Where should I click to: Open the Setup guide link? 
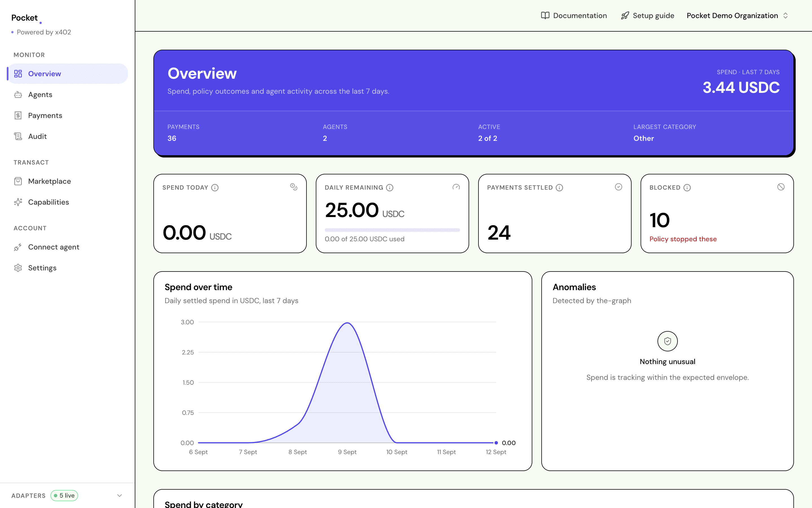point(647,16)
